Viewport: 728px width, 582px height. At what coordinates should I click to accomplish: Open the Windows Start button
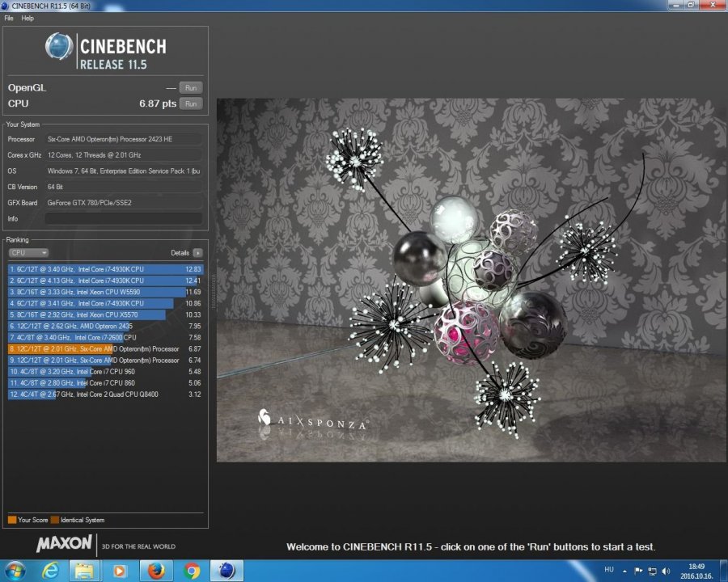pyautogui.click(x=15, y=571)
